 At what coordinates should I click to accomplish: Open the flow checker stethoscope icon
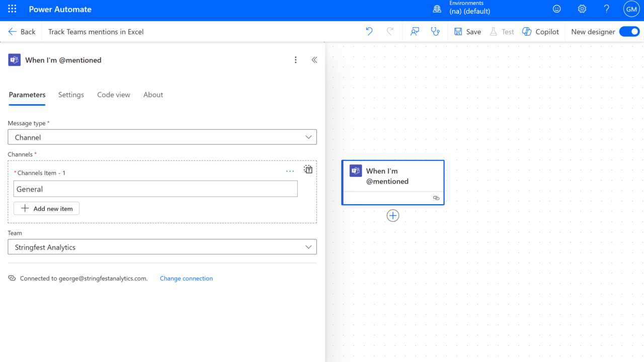pos(435,32)
